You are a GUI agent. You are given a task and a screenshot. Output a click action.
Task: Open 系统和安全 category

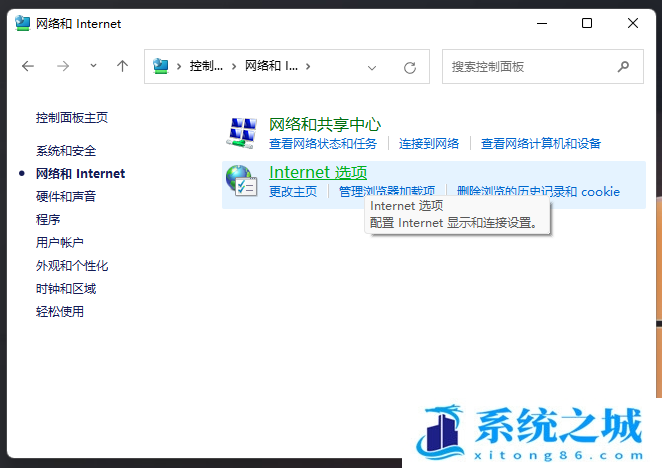66,150
